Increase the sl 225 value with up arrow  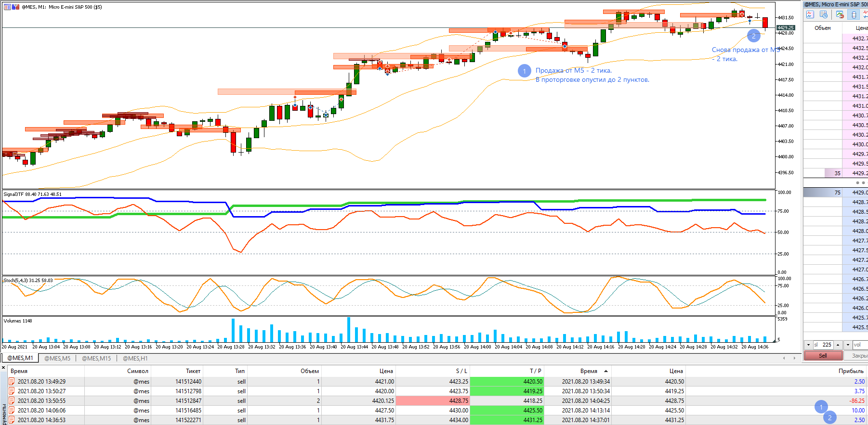pos(838,345)
